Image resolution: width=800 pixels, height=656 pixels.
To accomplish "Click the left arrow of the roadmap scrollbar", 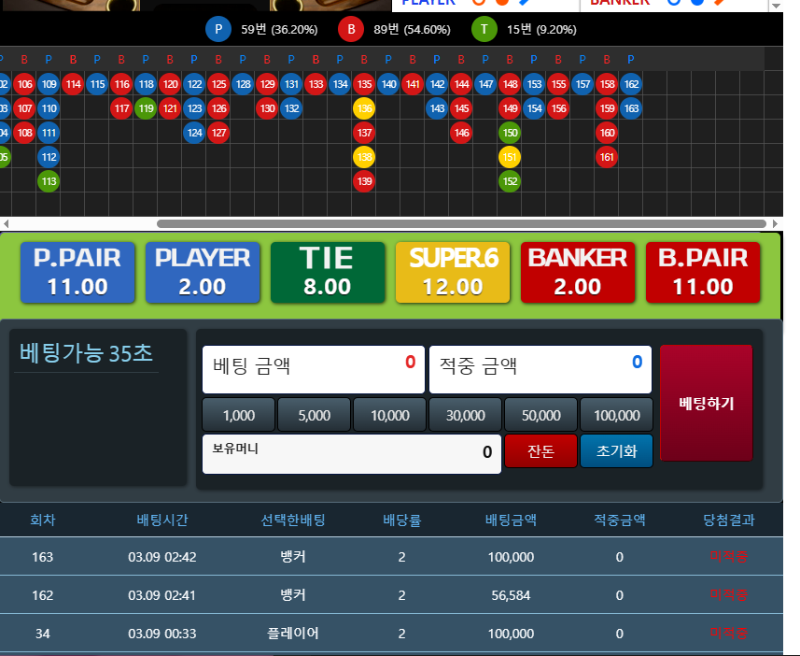I will point(6,224).
